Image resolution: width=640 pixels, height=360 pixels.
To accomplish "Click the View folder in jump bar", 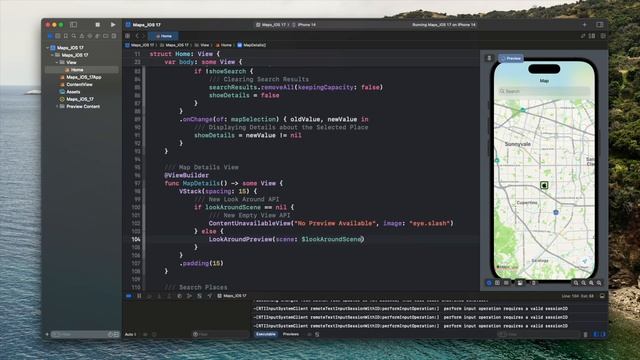I will click(202, 45).
